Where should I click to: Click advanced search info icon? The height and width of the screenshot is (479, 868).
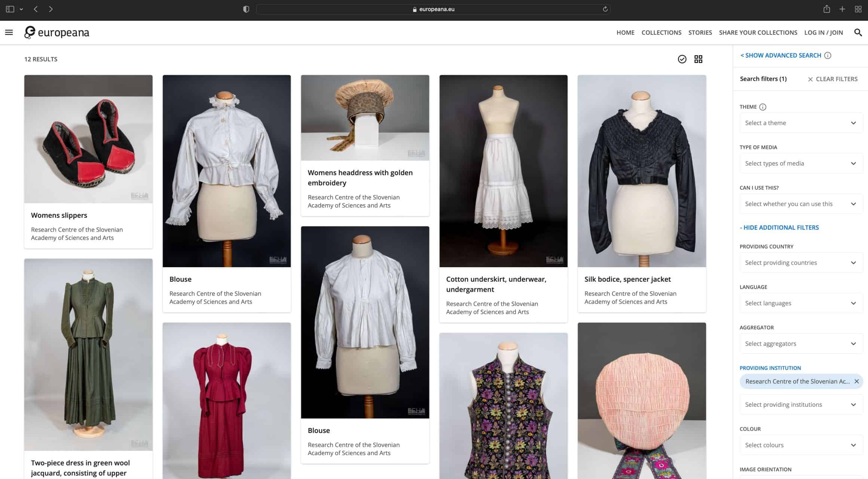click(x=828, y=55)
